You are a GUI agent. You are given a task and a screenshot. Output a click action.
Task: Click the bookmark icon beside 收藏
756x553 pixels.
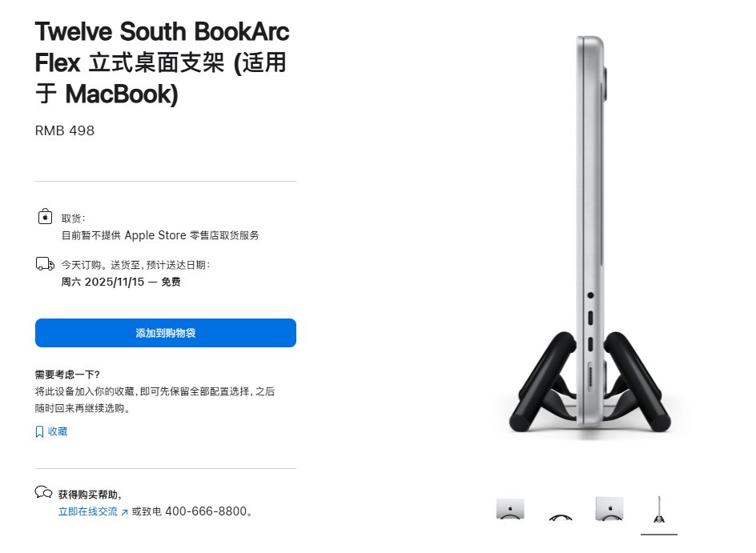[39, 432]
